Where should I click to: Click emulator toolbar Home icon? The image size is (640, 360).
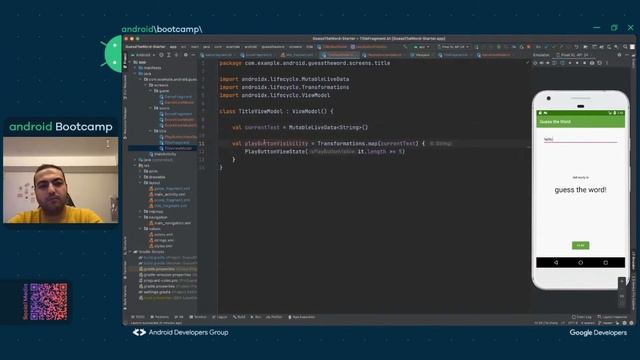point(577,63)
